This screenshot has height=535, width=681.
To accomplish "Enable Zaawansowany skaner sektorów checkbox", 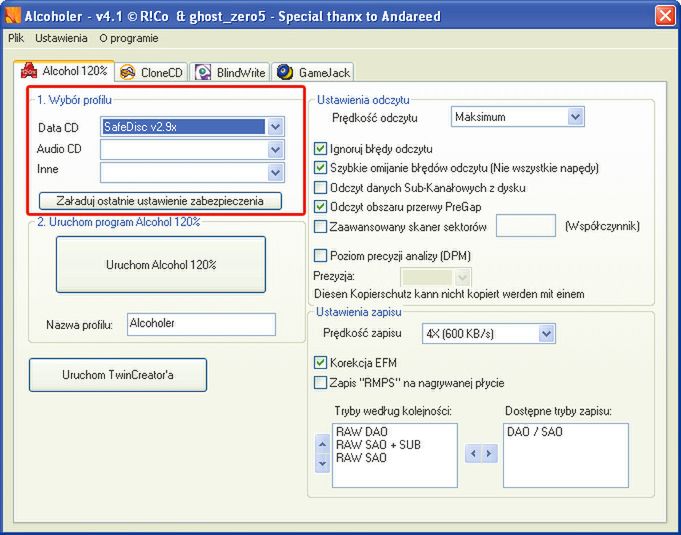I will click(x=320, y=226).
